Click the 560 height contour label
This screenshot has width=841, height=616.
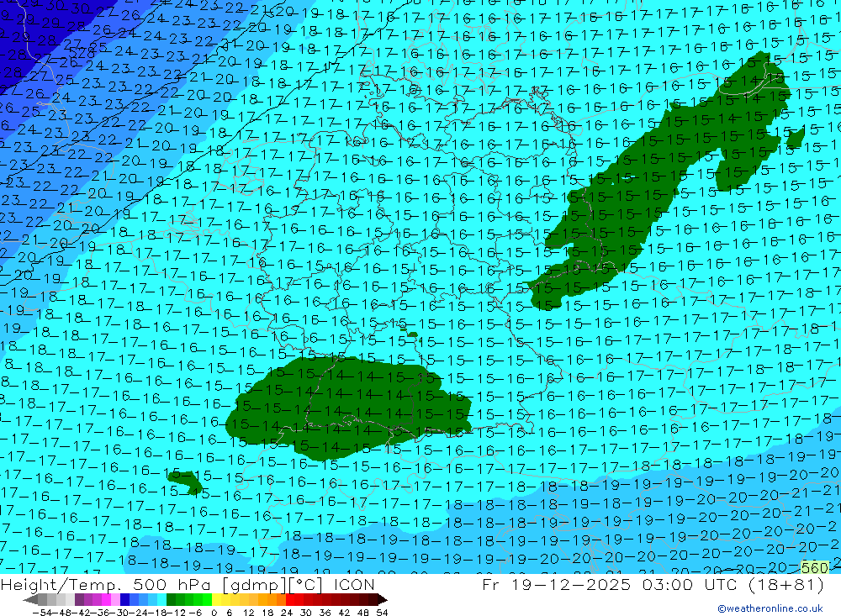point(815,568)
